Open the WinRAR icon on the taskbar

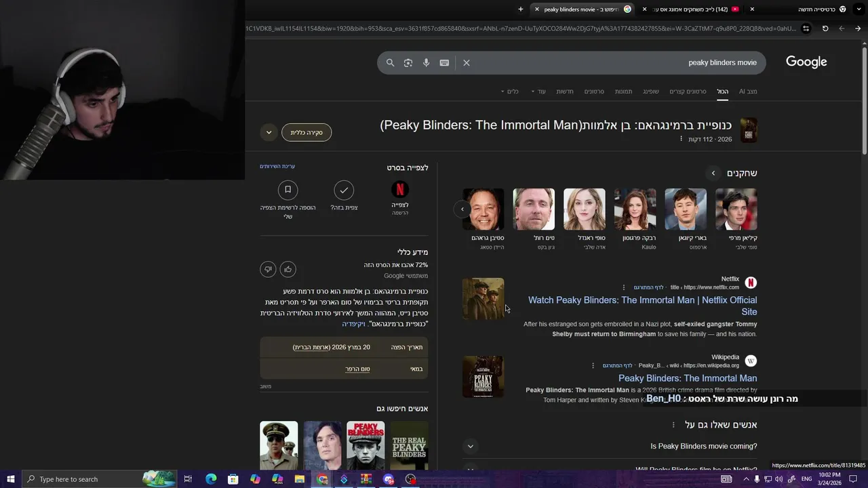[x=366, y=479]
